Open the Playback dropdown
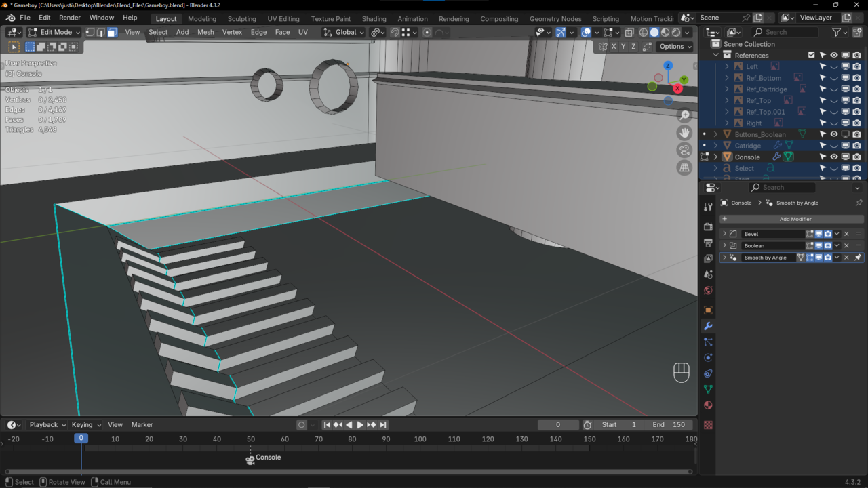This screenshot has width=868, height=488. [x=47, y=425]
